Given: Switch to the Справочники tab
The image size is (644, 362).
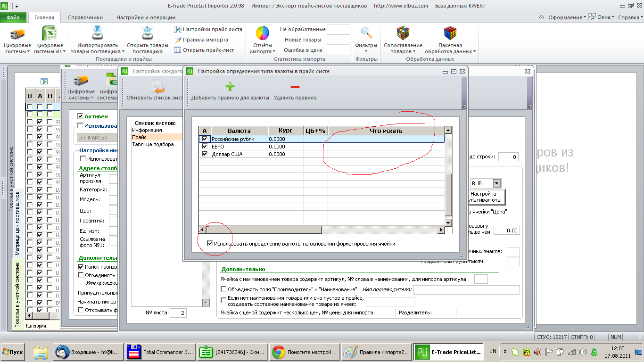Looking at the screenshot, I should 85,17.
